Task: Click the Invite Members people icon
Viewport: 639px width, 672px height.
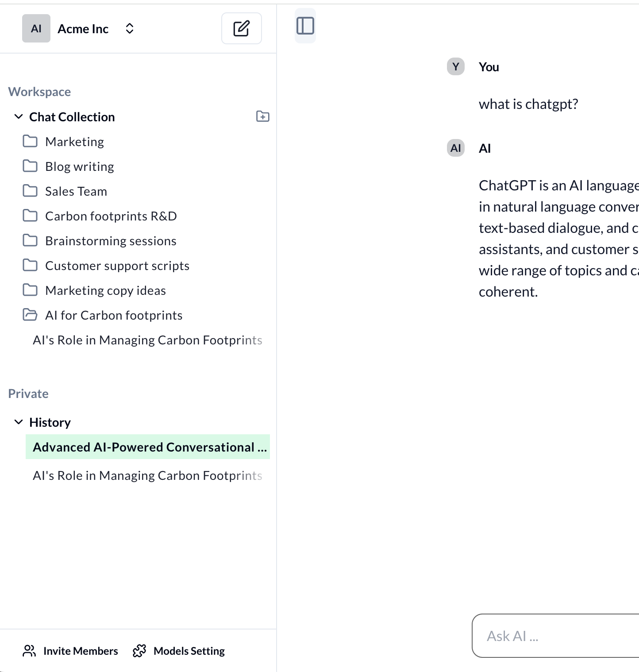Action: [x=29, y=651]
